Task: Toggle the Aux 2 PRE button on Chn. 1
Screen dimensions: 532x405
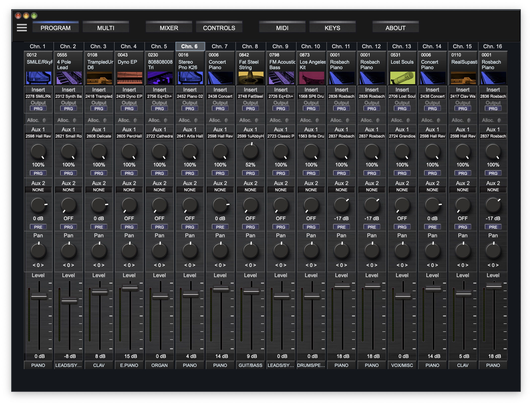Action: click(38, 227)
